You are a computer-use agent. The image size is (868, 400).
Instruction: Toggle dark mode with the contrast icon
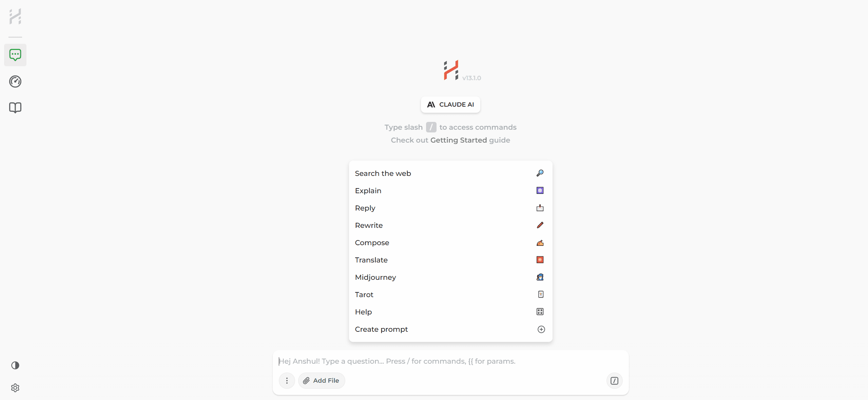click(15, 366)
